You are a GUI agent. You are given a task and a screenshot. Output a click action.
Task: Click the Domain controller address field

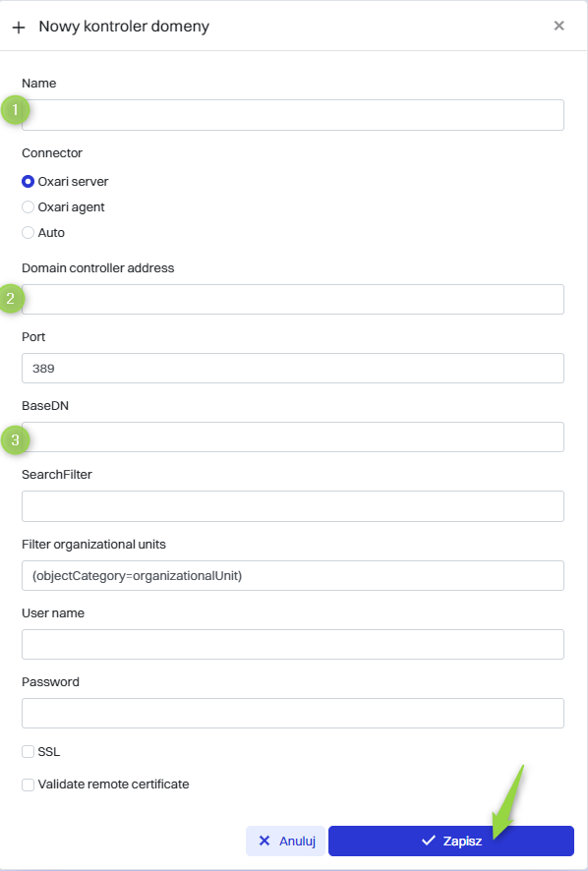tap(293, 300)
